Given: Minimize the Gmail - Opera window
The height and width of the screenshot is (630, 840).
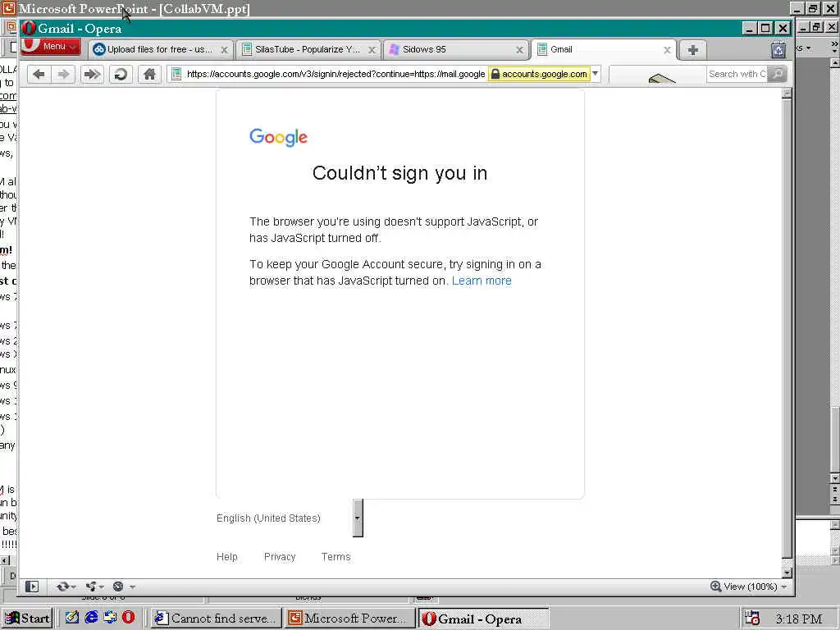Looking at the screenshot, I should [x=750, y=29].
